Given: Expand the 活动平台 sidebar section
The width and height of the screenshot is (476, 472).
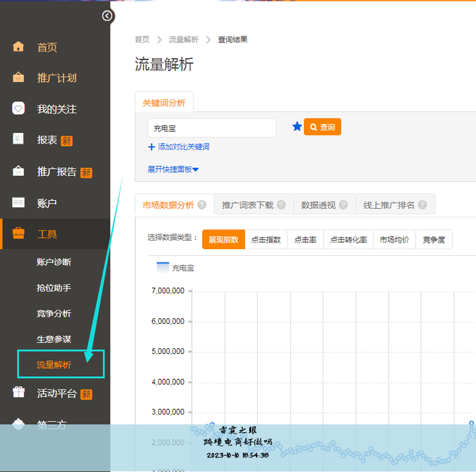Looking at the screenshot, I should (56, 393).
